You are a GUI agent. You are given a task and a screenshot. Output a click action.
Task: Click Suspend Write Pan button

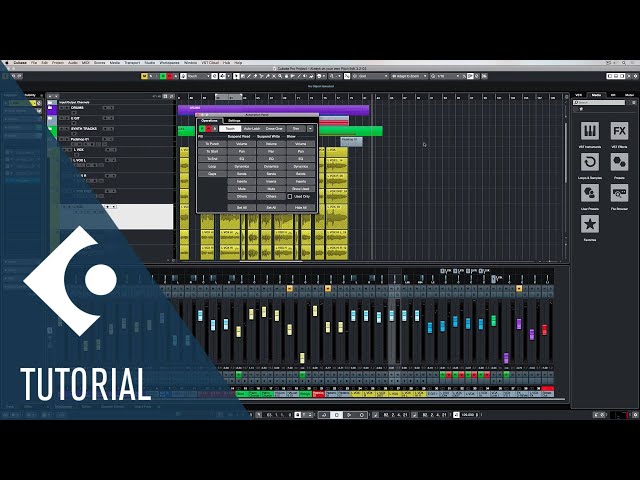coord(271,151)
